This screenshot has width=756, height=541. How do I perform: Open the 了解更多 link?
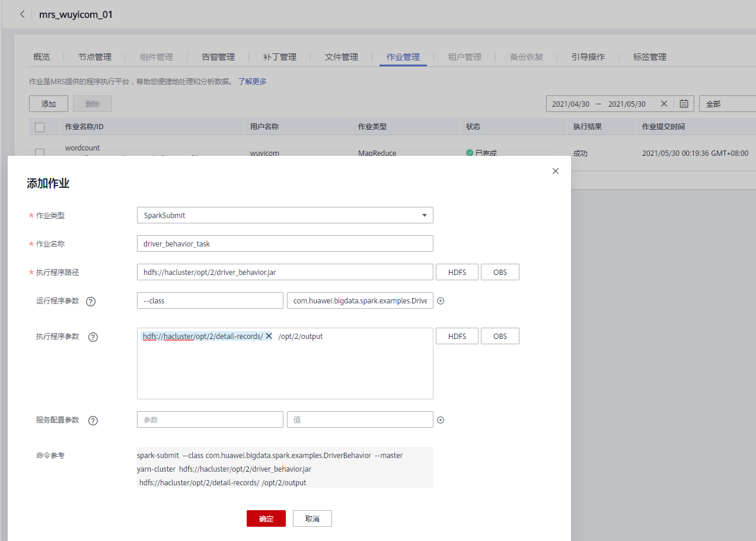pyautogui.click(x=253, y=81)
